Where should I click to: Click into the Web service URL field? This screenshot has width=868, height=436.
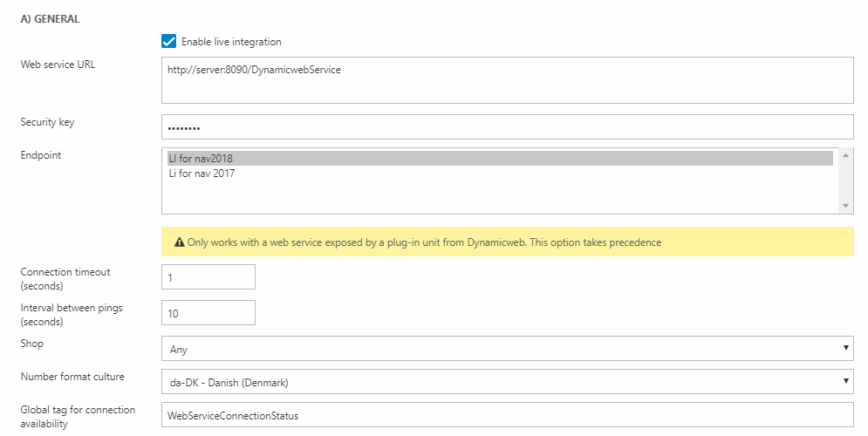507,80
